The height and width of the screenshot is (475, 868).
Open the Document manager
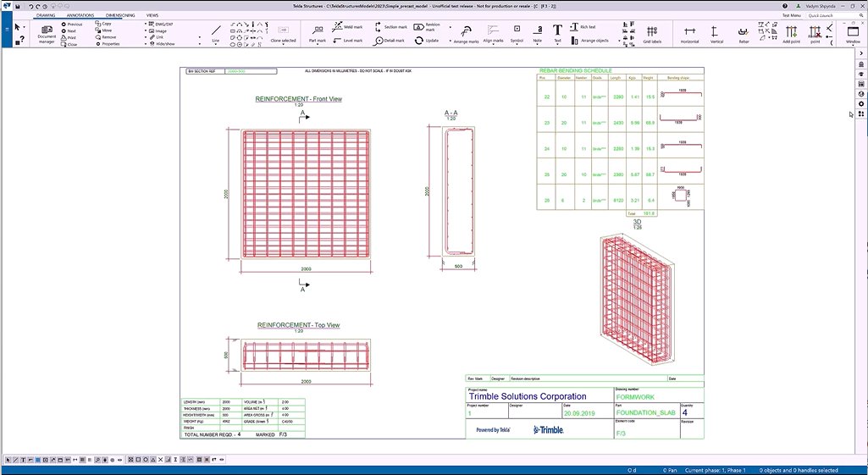[x=47, y=33]
